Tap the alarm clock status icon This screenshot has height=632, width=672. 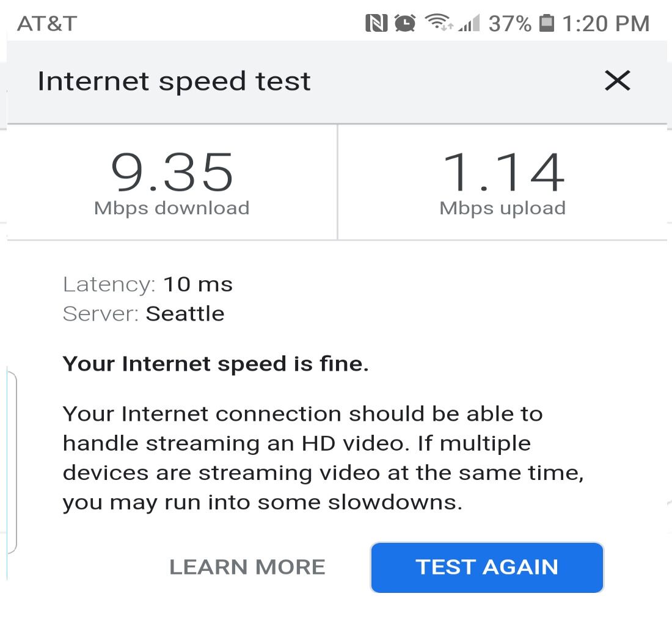tap(405, 23)
